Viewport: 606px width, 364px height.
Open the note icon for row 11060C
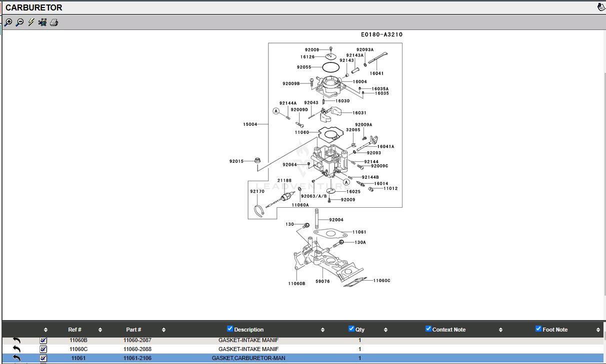click(x=43, y=349)
